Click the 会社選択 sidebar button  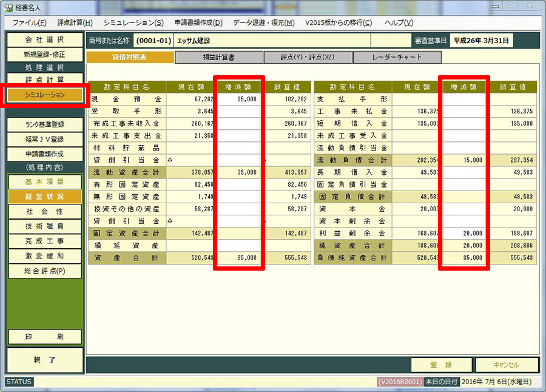coord(44,39)
